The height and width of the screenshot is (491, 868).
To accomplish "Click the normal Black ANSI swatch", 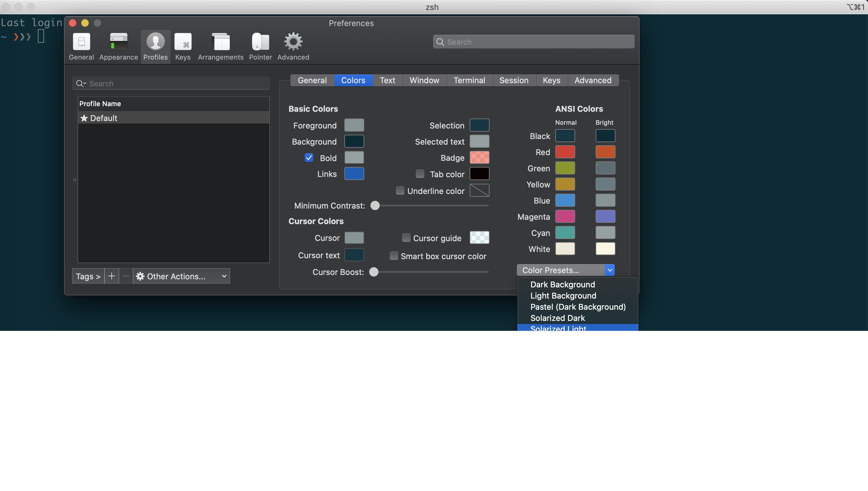I will [565, 136].
